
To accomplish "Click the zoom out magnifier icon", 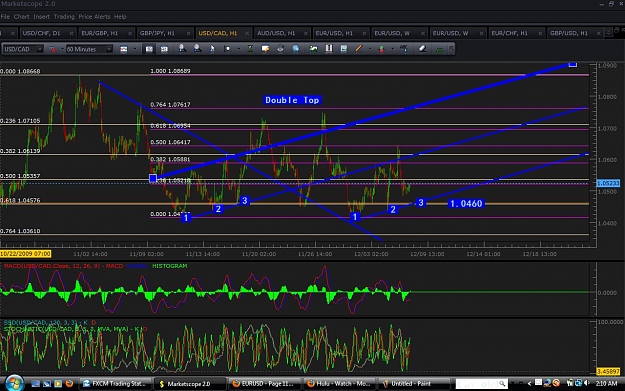I will pyautogui.click(x=197, y=49).
